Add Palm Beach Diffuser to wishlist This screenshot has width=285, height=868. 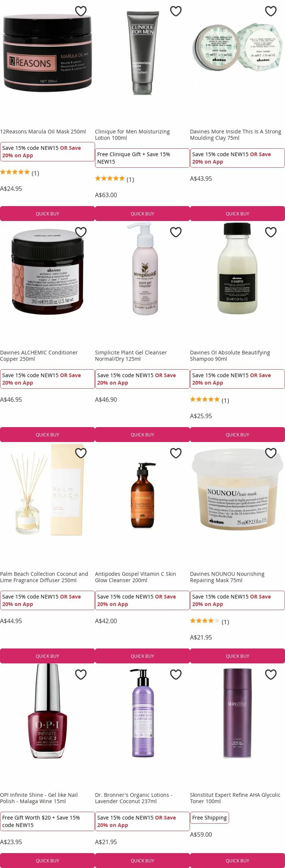click(81, 453)
